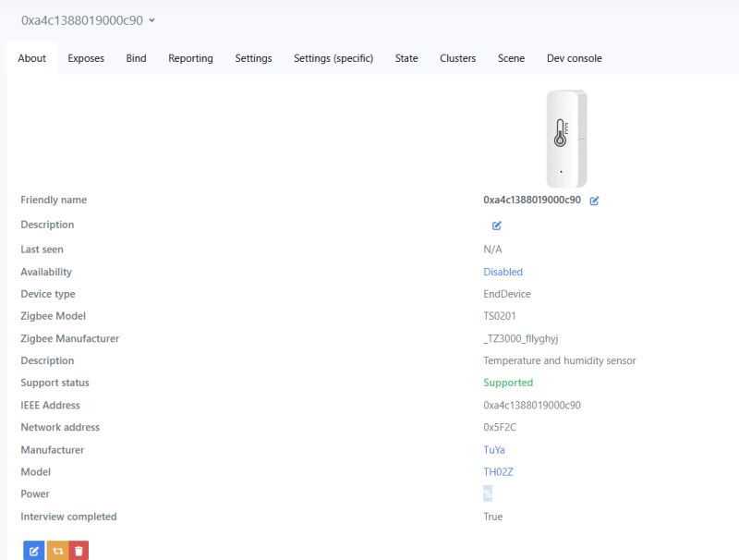
Task: Open the Bind tab
Action: tap(136, 58)
